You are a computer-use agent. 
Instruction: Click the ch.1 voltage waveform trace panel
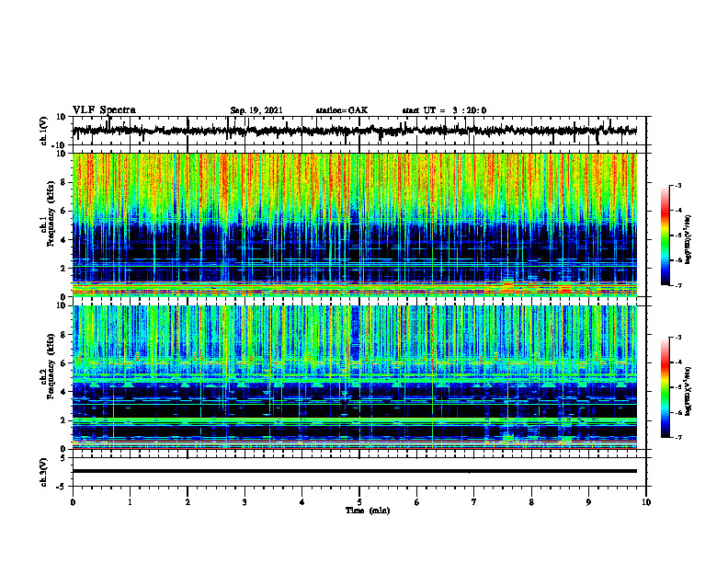(x=358, y=131)
